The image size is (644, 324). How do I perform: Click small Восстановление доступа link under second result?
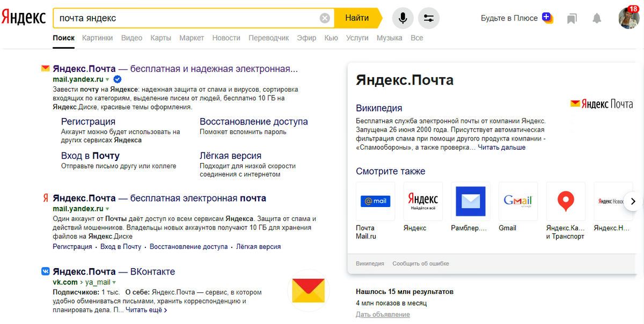[x=189, y=247]
